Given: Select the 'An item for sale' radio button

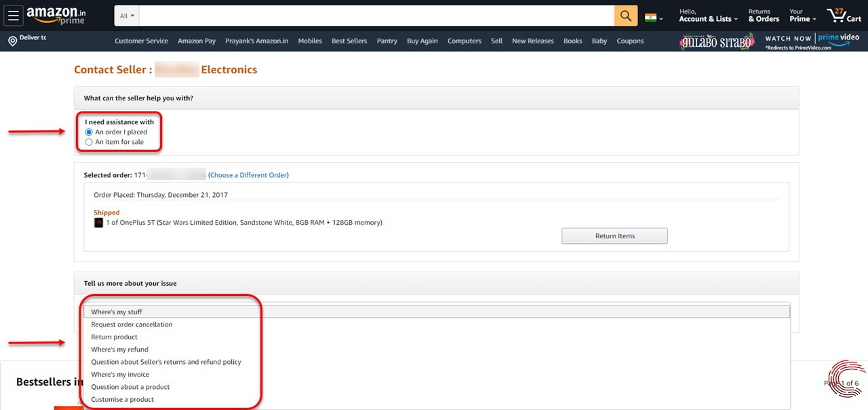Looking at the screenshot, I should coord(89,142).
